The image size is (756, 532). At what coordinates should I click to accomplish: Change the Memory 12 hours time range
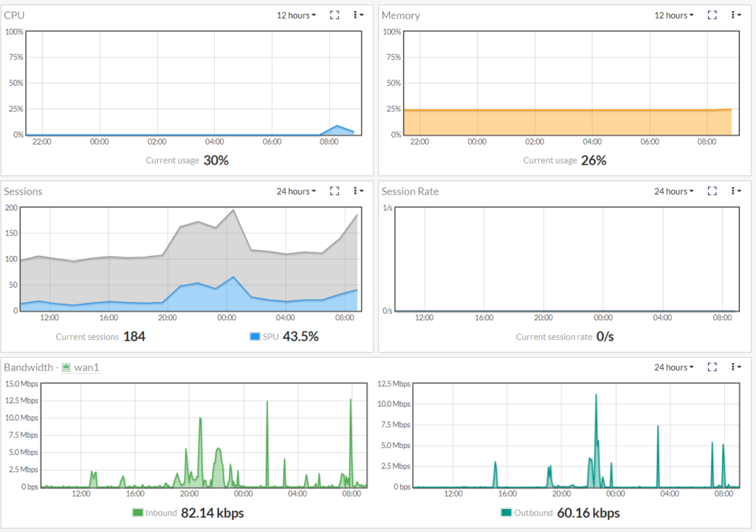[674, 15]
